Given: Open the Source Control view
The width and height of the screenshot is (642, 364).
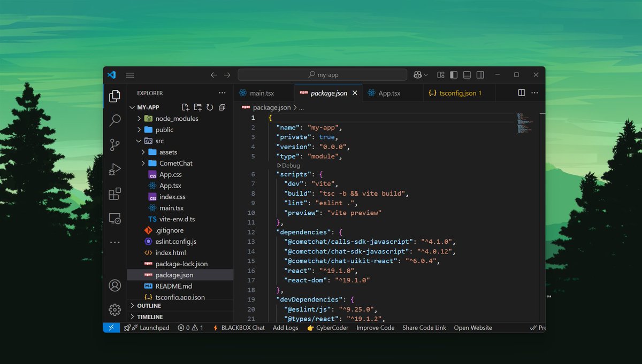Looking at the screenshot, I should click(114, 145).
